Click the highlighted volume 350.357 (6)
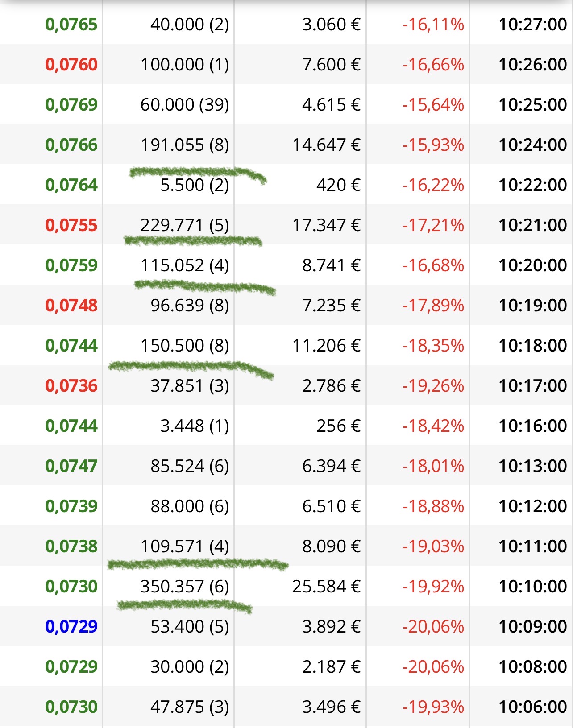Viewport: 573px width, 728px height. tap(185, 587)
